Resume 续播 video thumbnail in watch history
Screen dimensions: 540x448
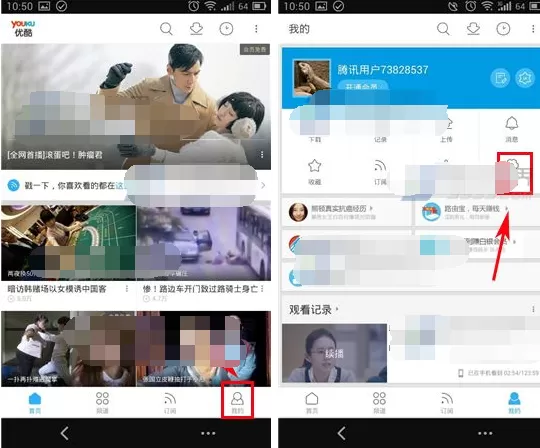[x=334, y=353]
